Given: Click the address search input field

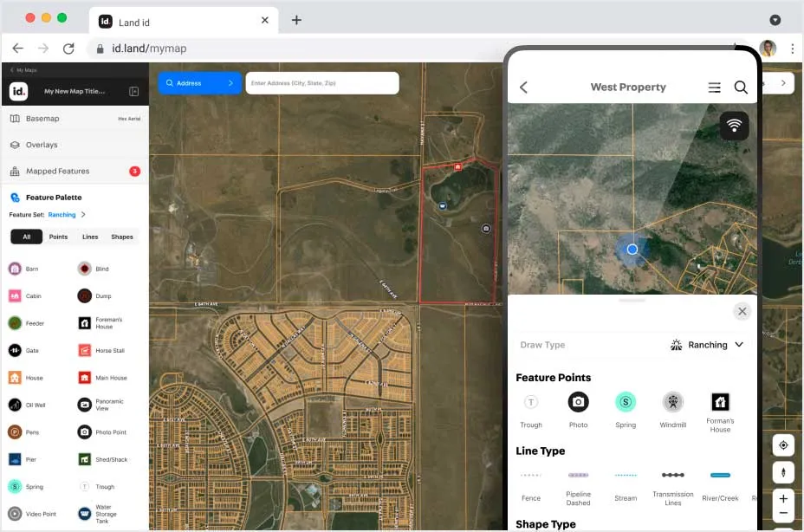Looking at the screenshot, I should pyautogui.click(x=322, y=83).
